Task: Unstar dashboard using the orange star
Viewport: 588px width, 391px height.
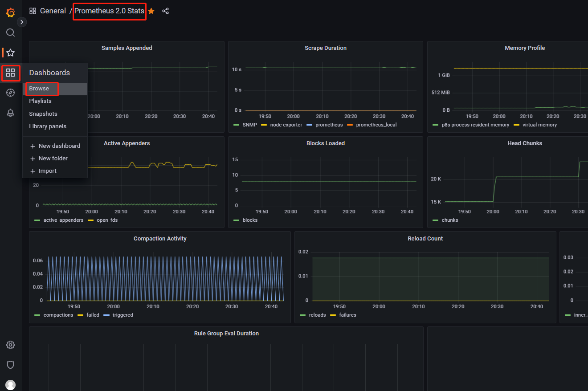Action: tap(151, 11)
